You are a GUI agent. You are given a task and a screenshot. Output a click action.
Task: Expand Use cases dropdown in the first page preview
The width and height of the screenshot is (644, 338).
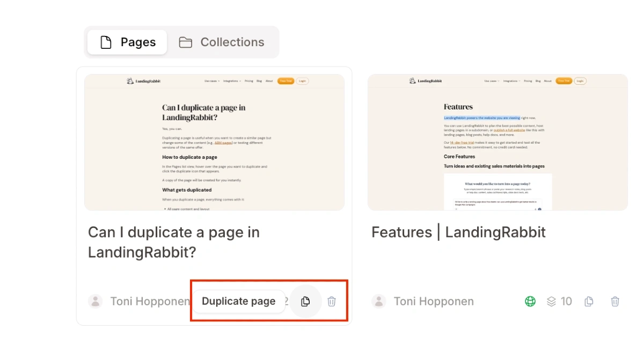(x=212, y=81)
